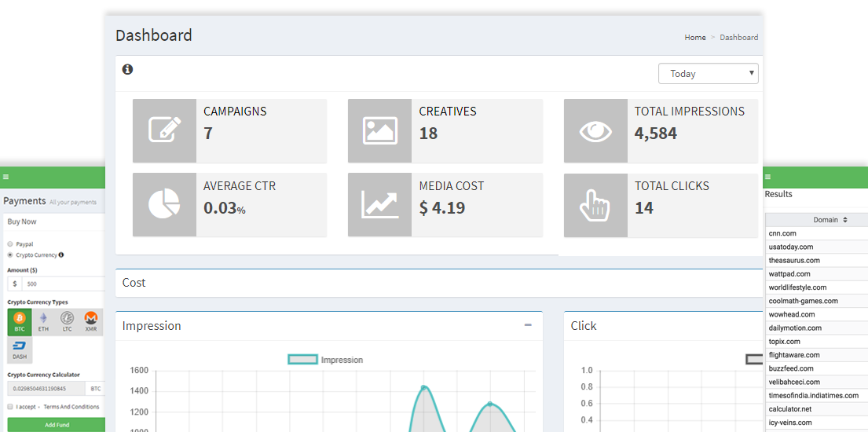Select flightaware.com row in Results
868x432 pixels.
[816, 355]
